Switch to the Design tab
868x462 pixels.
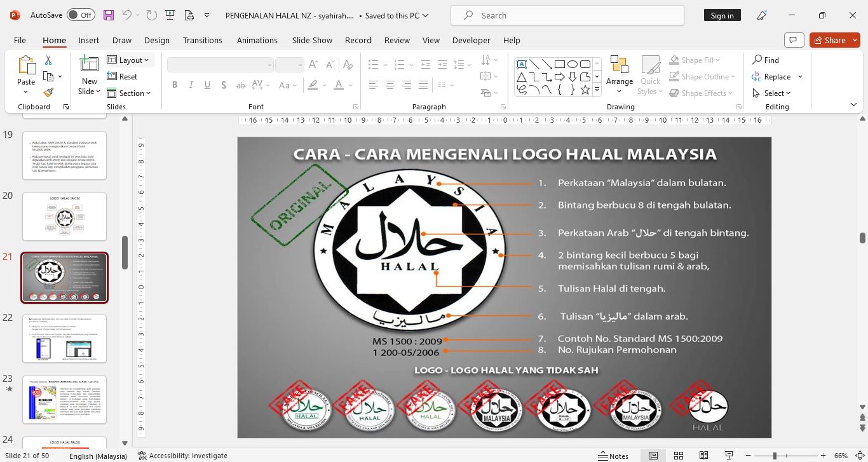click(x=156, y=40)
